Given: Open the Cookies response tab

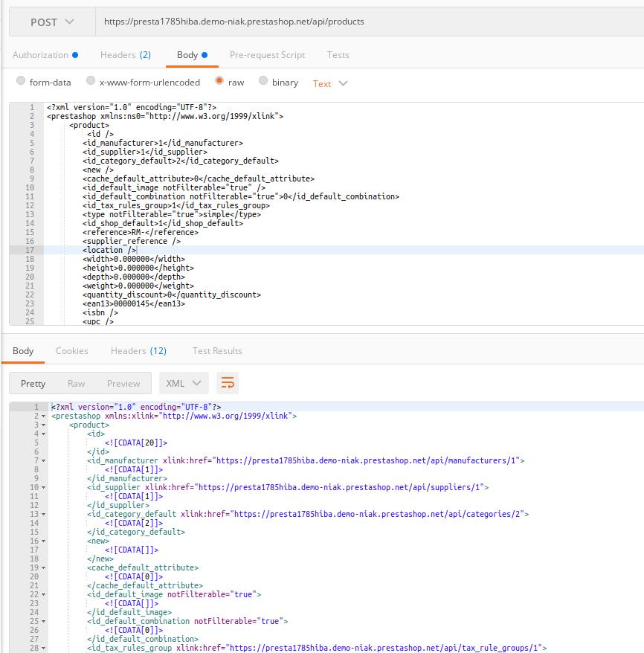Looking at the screenshot, I should click(x=71, y=350).
